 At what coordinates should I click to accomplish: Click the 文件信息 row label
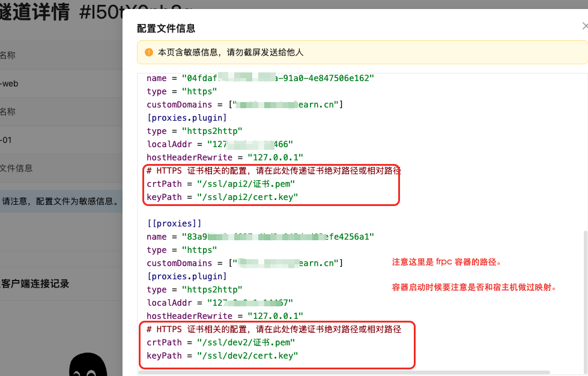point(16,168)
